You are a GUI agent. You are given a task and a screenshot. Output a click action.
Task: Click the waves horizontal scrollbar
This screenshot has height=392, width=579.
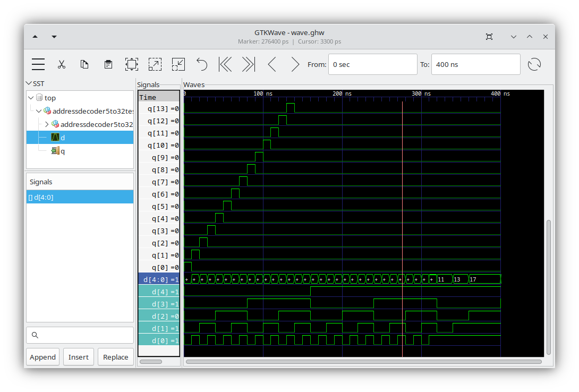(x=363, y=362)
